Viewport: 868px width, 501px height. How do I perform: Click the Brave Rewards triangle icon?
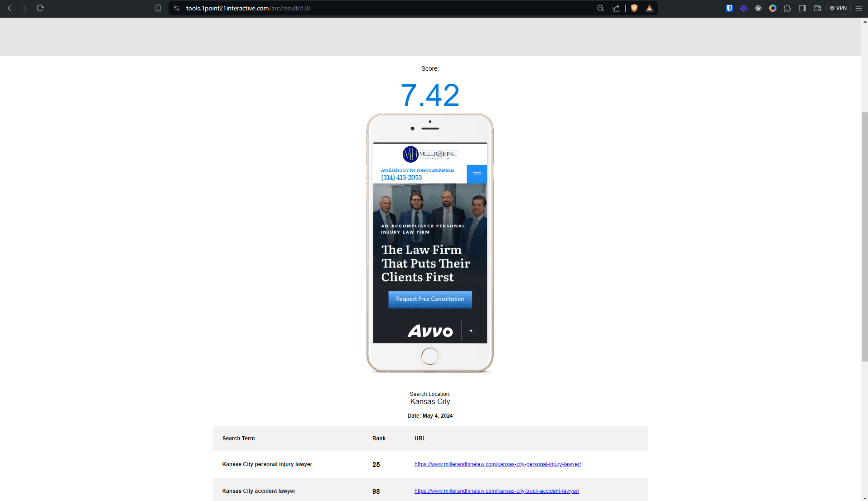pyautogui.click(x=650, y=8)
